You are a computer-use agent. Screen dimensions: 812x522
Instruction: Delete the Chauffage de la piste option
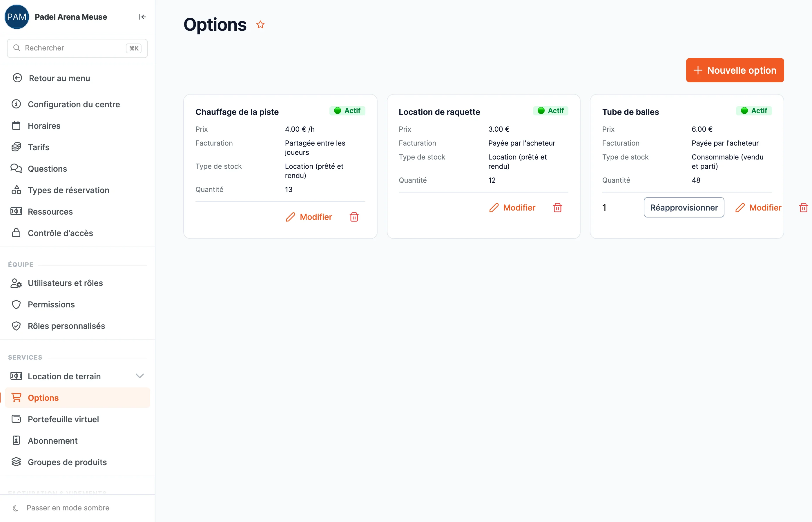pos(354,217)
